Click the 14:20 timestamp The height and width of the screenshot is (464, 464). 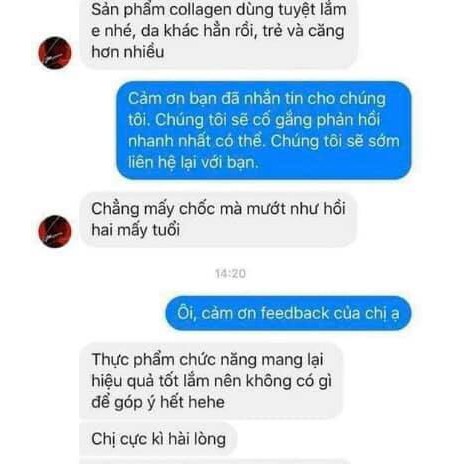(230, 274)
